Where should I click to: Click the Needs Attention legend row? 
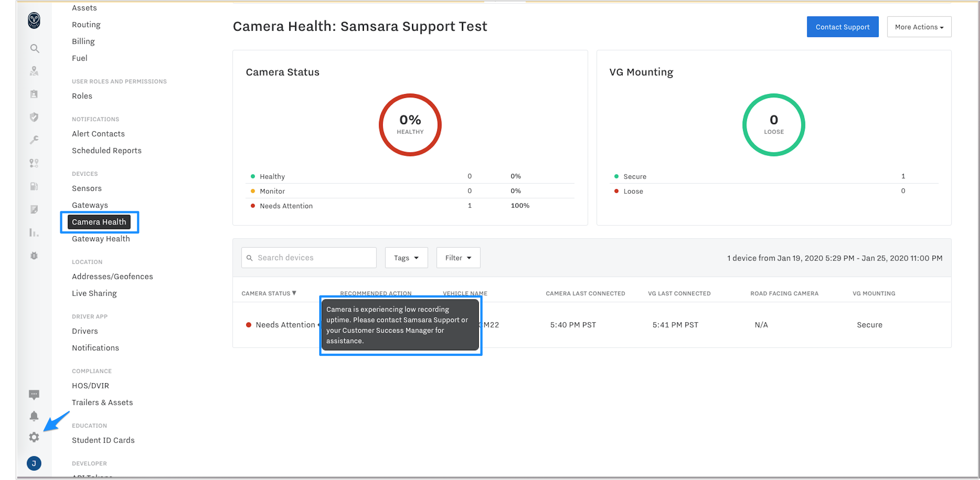[410, 206]
